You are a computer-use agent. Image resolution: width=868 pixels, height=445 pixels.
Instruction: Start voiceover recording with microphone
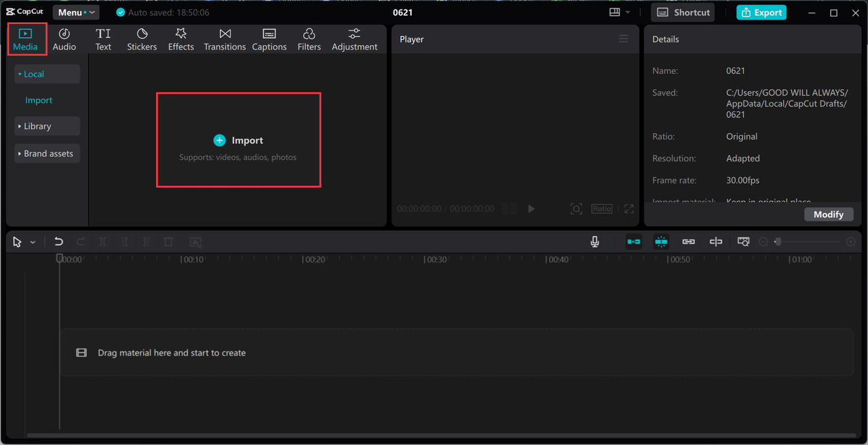pyautogui.click(x=595, y=241)
